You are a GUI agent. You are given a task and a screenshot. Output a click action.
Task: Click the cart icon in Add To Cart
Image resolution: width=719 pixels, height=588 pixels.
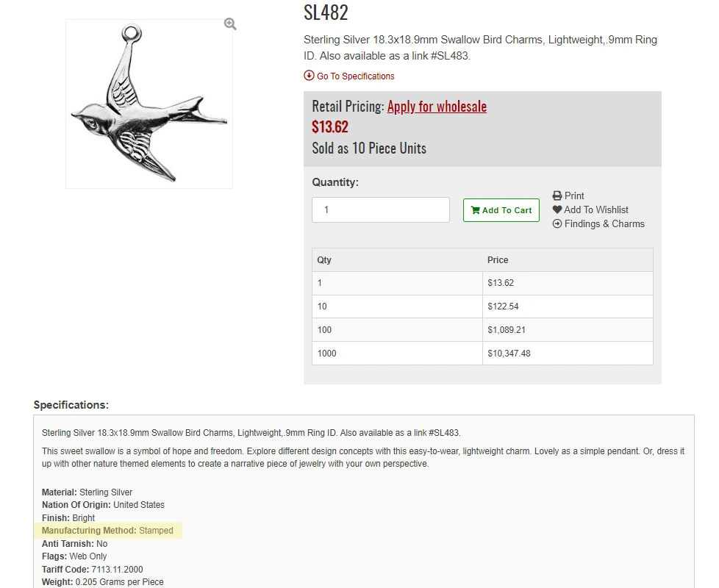point(476,210)
